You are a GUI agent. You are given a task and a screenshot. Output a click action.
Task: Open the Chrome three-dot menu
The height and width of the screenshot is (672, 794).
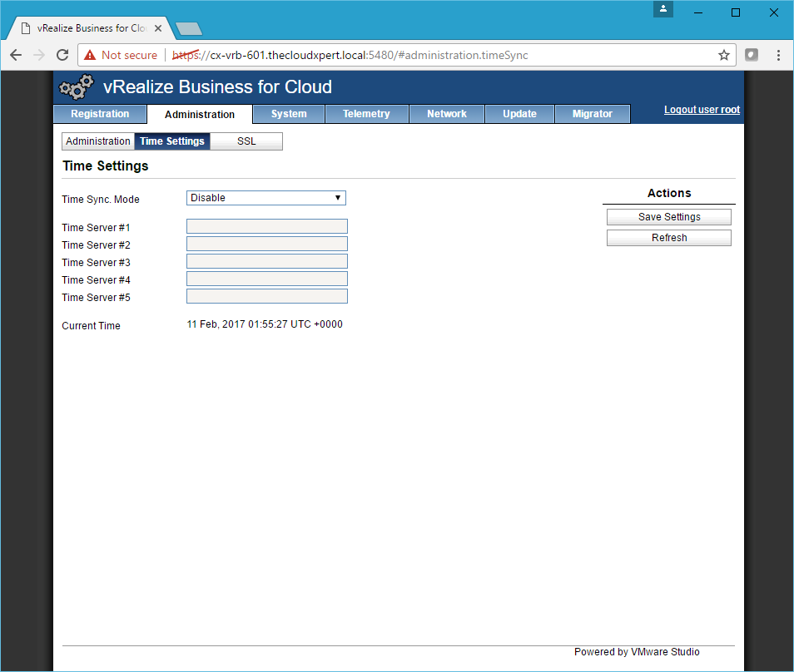tap(778, 55)
